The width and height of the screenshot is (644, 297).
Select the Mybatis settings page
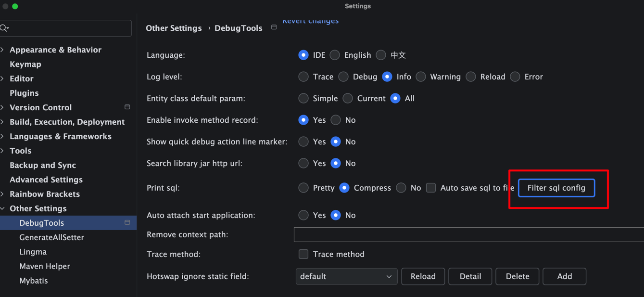(33, 280)
